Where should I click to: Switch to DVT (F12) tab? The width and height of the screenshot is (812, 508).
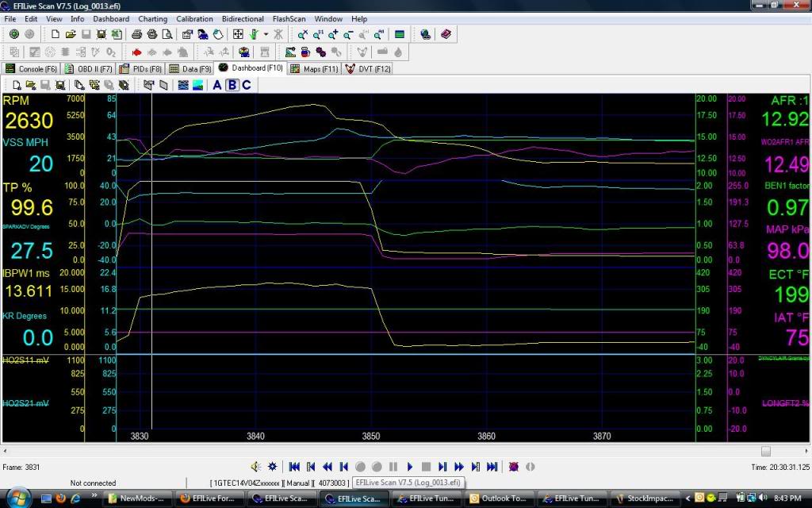coord(368,68)
